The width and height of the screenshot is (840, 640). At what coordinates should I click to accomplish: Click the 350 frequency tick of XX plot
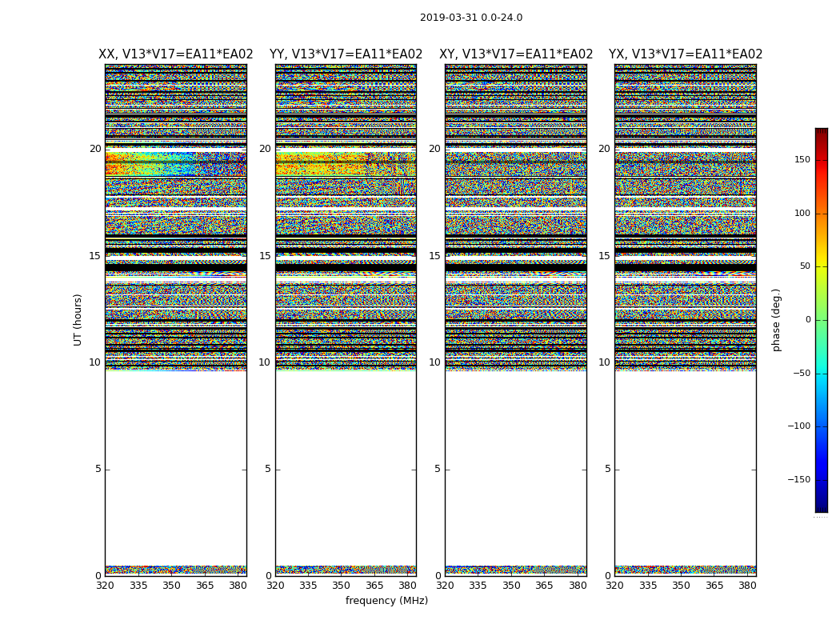[171, 586]
